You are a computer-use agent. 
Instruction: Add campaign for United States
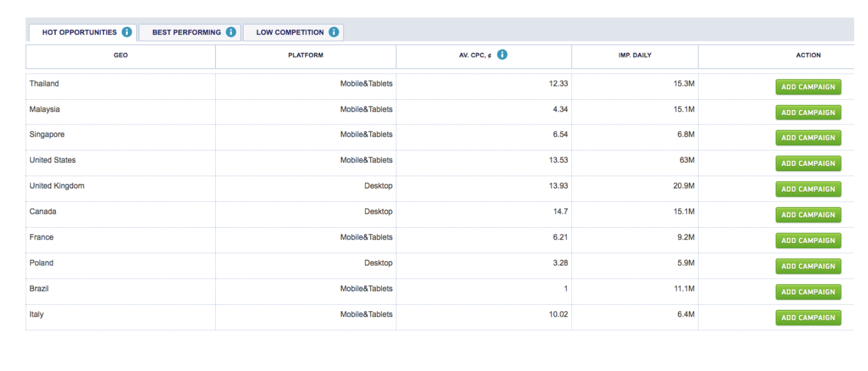click(808, 164)
